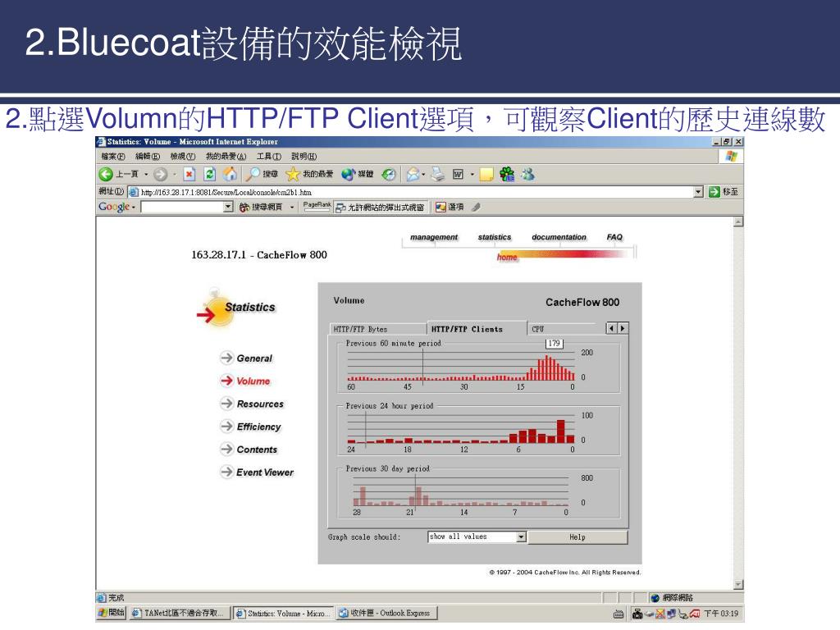
Task: Click the Statistics stopwatch arrow logo
Action: point(216,309)
